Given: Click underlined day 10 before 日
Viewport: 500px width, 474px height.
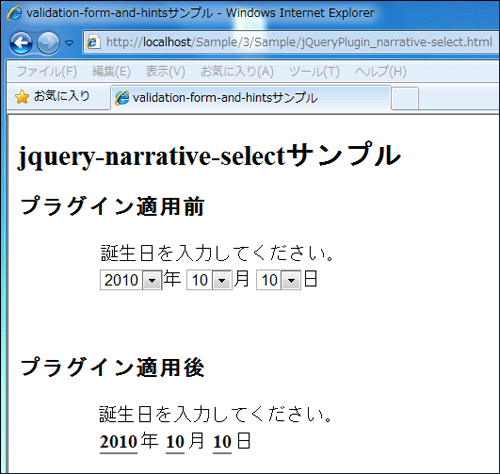Looking at the screenshot, I should [222, 442].
